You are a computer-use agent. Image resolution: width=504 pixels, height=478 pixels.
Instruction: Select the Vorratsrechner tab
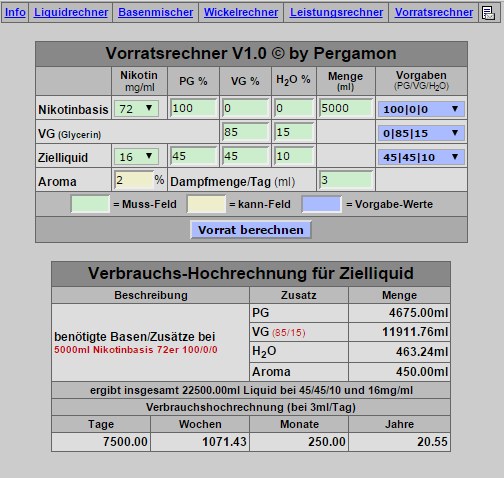coord(434,12)
